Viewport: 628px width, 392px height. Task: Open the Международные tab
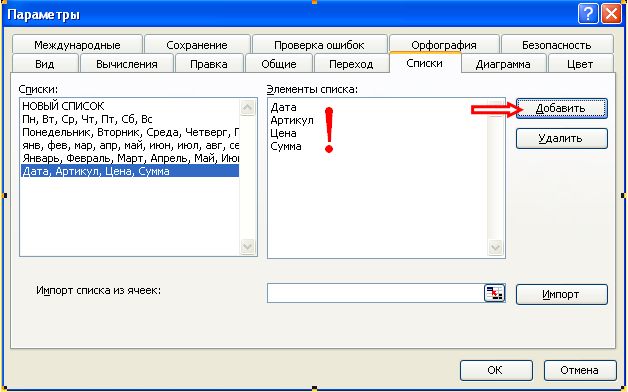point(77,45)
